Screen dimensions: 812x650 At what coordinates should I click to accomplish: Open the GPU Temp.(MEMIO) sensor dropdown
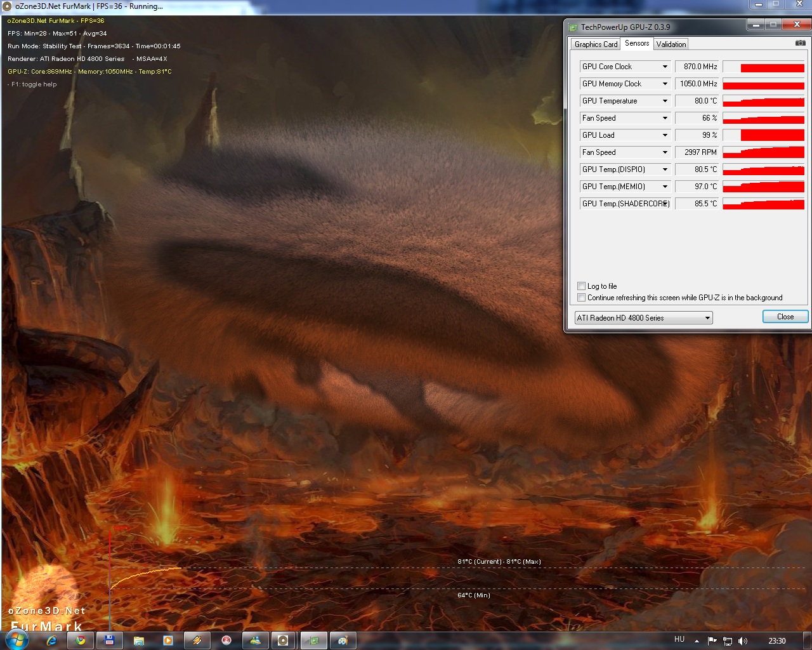click(x=665, y=187)
